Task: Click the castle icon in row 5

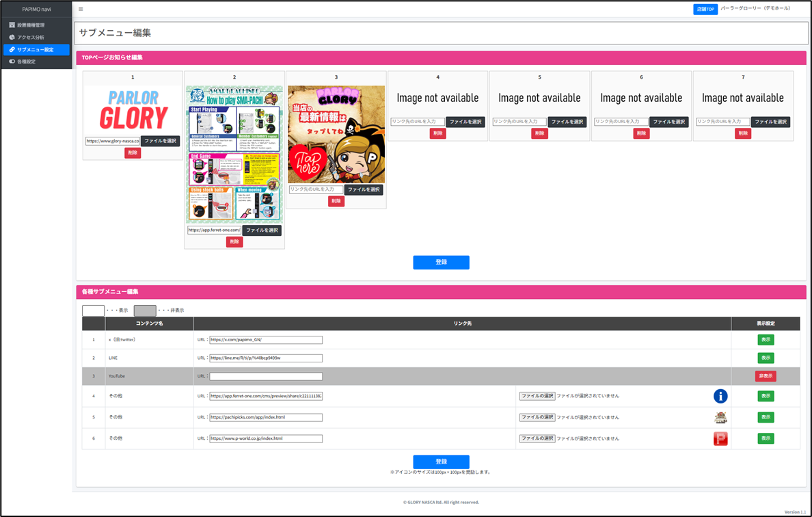Action: [720, 417]
